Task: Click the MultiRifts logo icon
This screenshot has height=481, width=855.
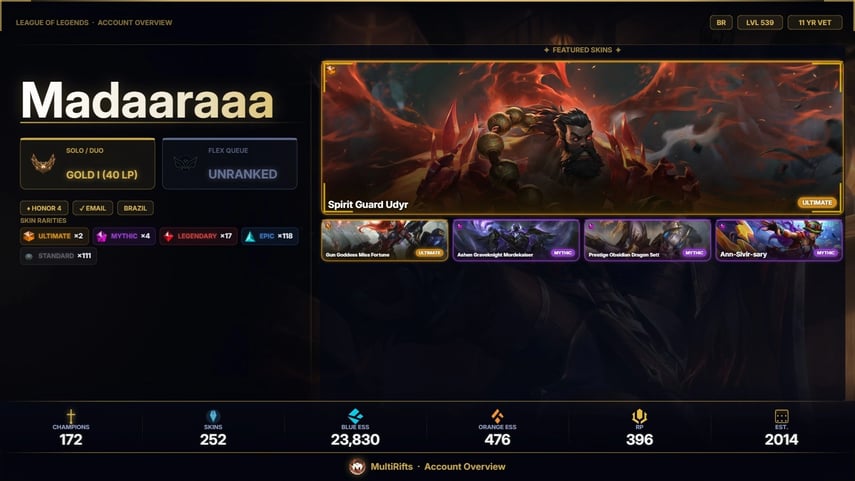Action: (357, 467)
